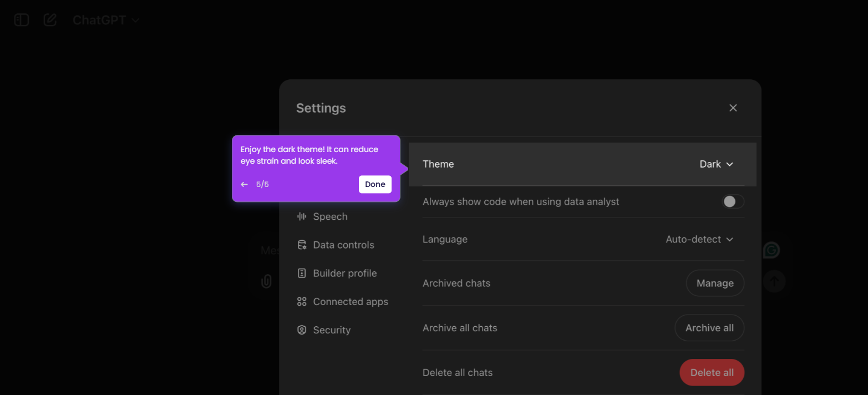The image size is (868, 395).
Task: Toggle the sidebar open
Action: pos(21,19)
